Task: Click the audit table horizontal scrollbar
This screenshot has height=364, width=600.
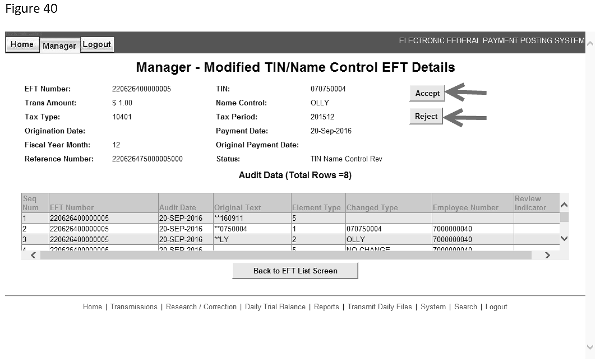Action: pos(286,256)
